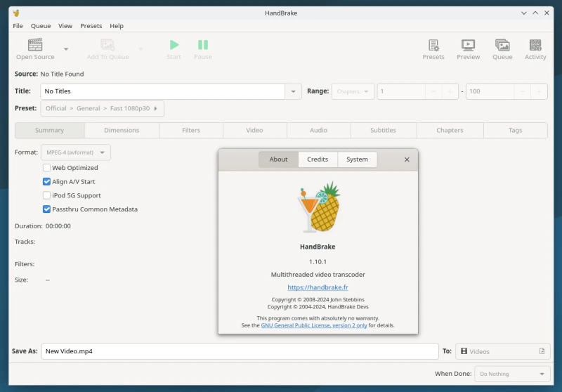Open the Help menu
Screen dimensions: 562x392
pos(117,26)
